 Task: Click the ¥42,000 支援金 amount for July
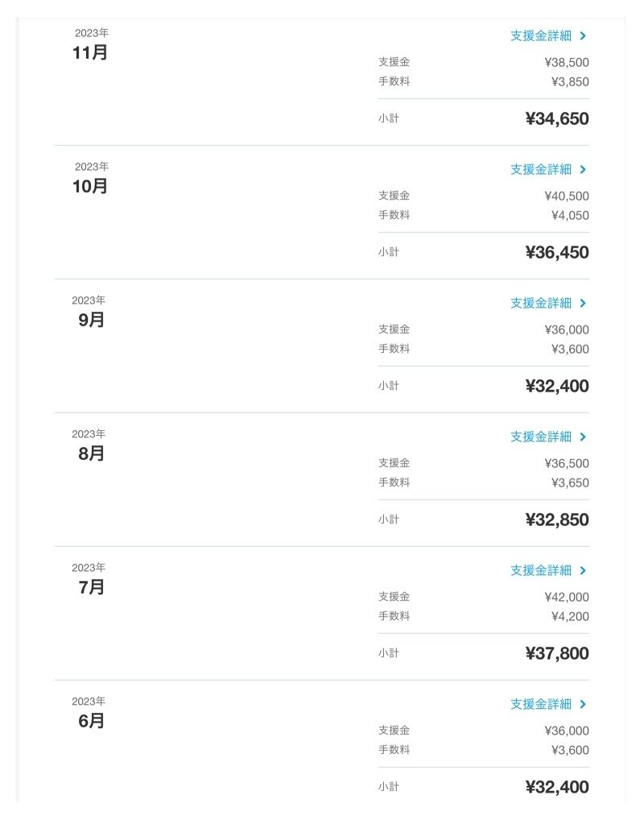click(567, 597)
